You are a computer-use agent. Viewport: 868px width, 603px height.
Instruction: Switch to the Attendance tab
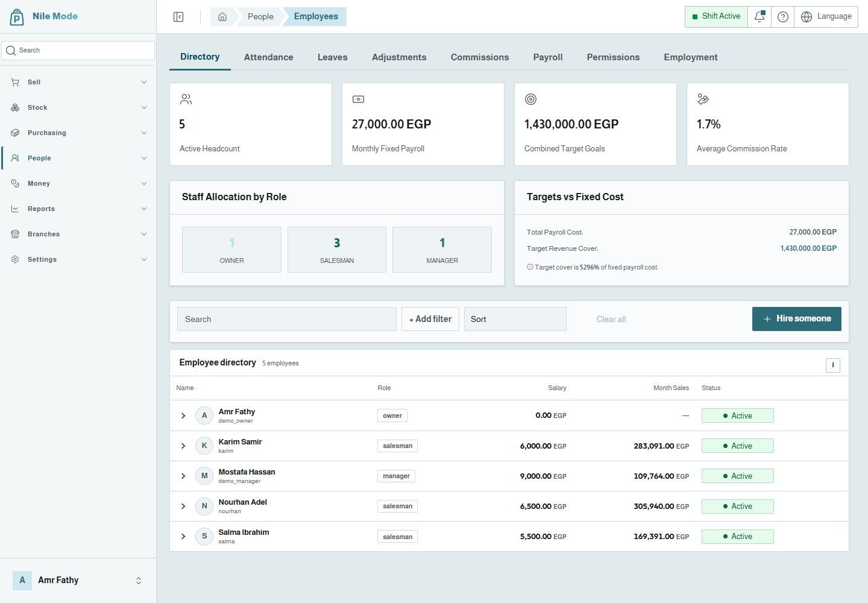coord(269,57)
